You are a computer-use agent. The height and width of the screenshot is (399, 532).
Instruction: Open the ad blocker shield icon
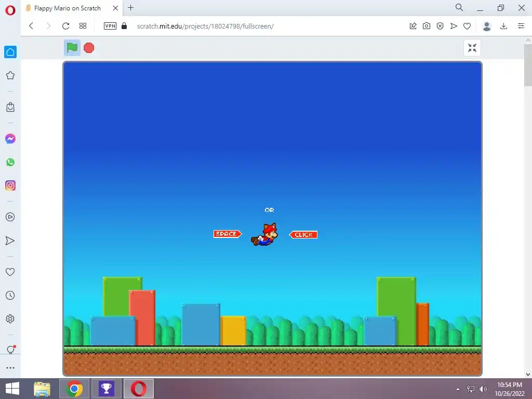click(x=440, y=26)
